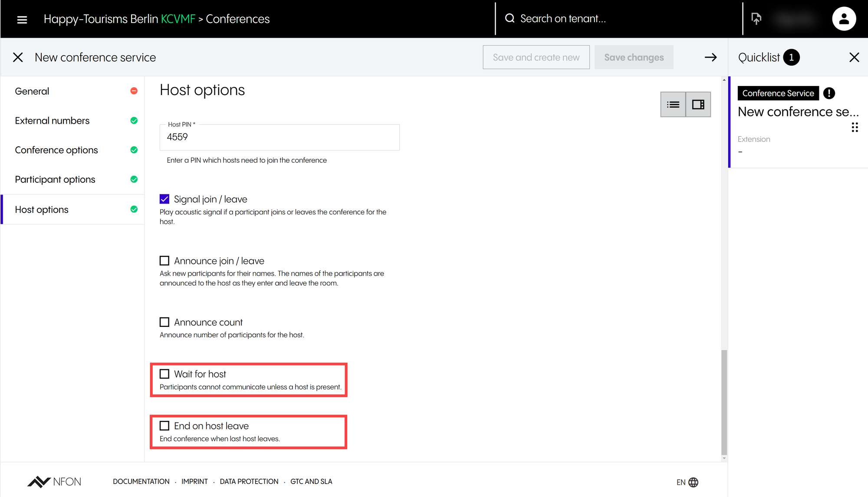Open the six-dot drag handle in the quicklist card
868x497 pixels.
click(855, 127)
